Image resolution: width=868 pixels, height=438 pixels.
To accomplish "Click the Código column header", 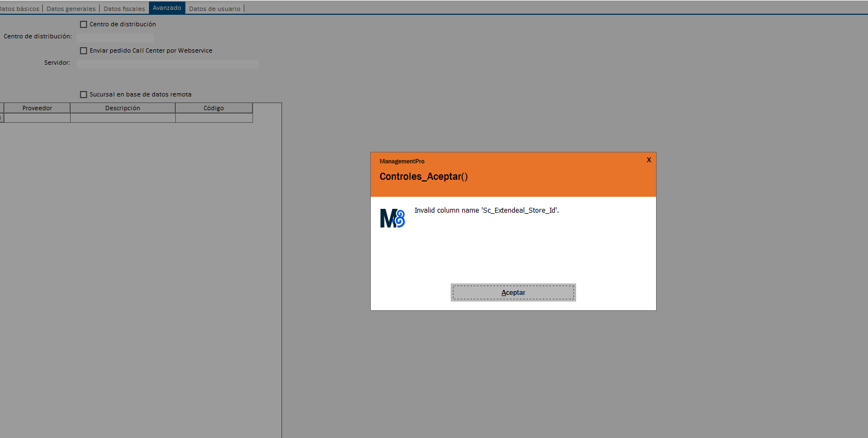I will [x=214, y=108].
